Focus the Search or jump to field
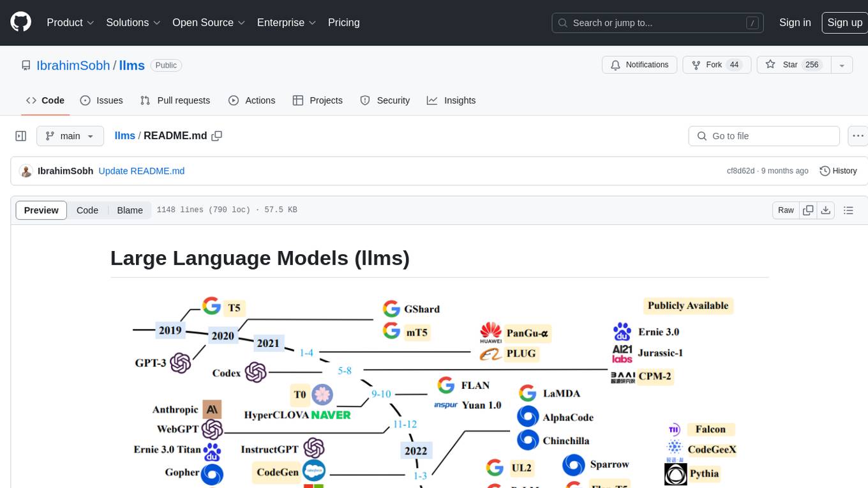 [658, 23]
